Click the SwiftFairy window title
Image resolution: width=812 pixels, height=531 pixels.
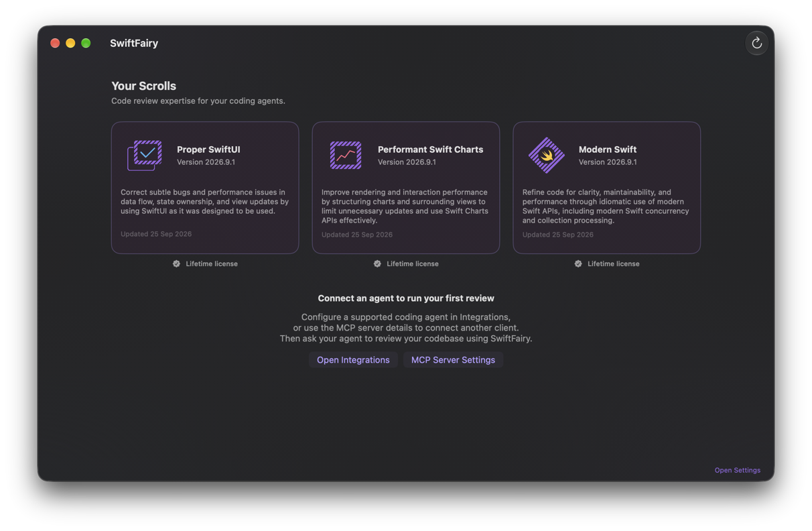click(134, 43)
